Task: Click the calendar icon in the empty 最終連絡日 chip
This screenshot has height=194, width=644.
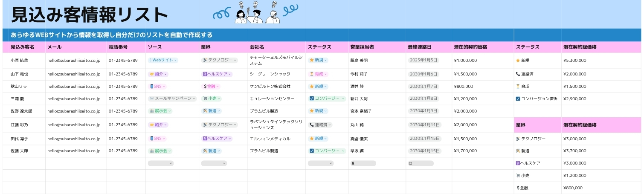Action: 410,163
